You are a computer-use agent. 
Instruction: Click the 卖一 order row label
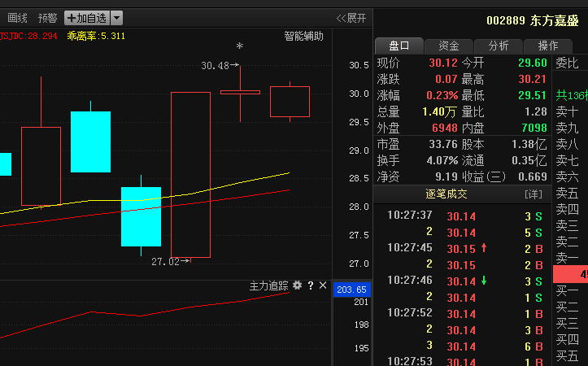[x=567, y=258]
